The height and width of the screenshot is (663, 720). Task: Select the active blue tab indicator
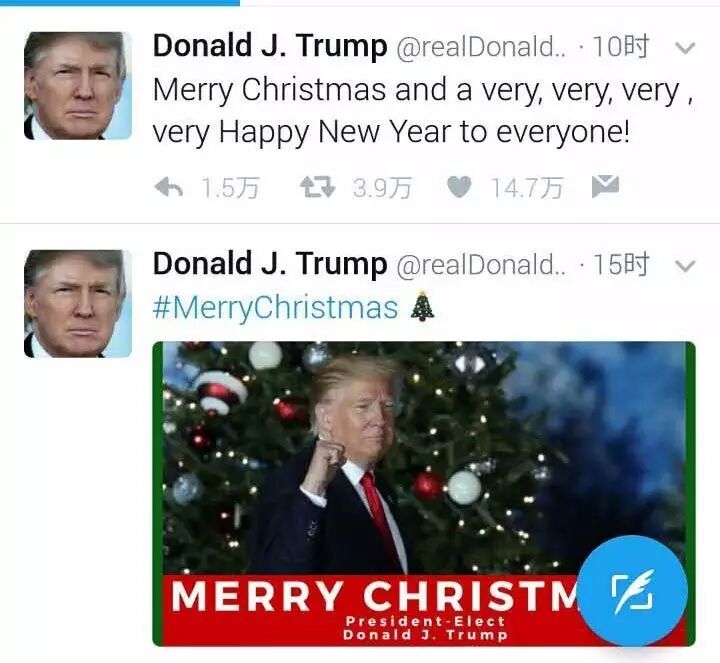[120, 3]
